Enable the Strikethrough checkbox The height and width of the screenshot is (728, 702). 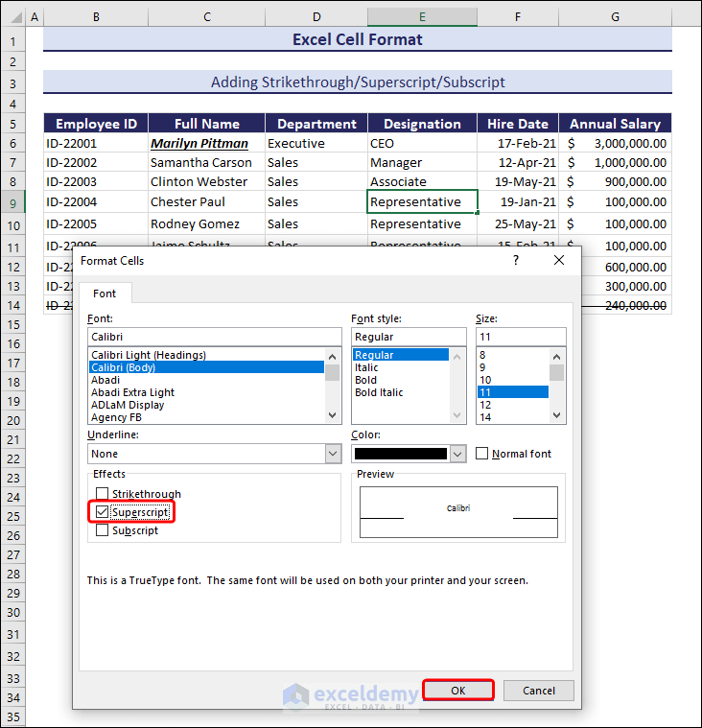(103, 493)
